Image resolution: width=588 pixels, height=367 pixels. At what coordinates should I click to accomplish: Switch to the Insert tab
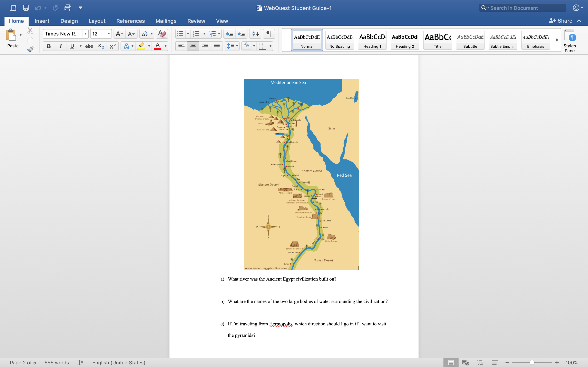42,21
